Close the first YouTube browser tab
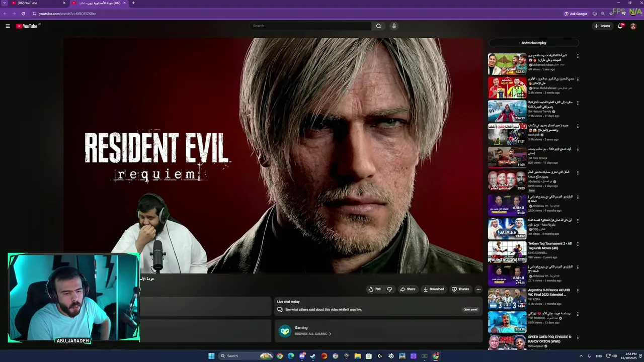 [x=64, y=3]
